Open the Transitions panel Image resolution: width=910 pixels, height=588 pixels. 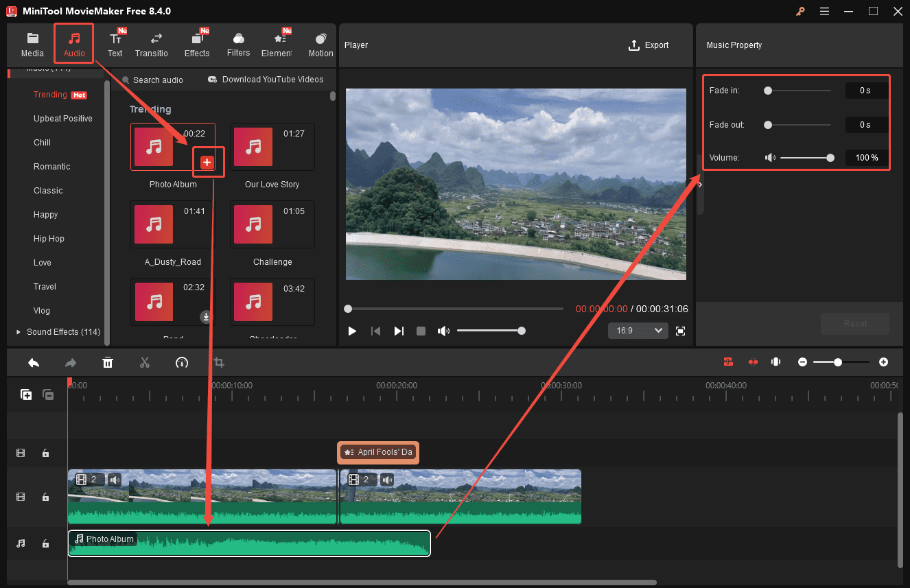(152, 43)
